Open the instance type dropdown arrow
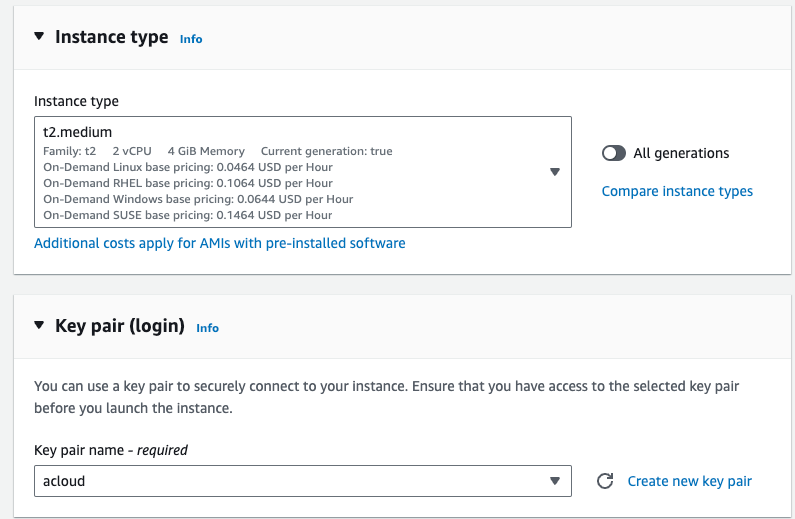The image size is (795, 519). click(555, 172)
